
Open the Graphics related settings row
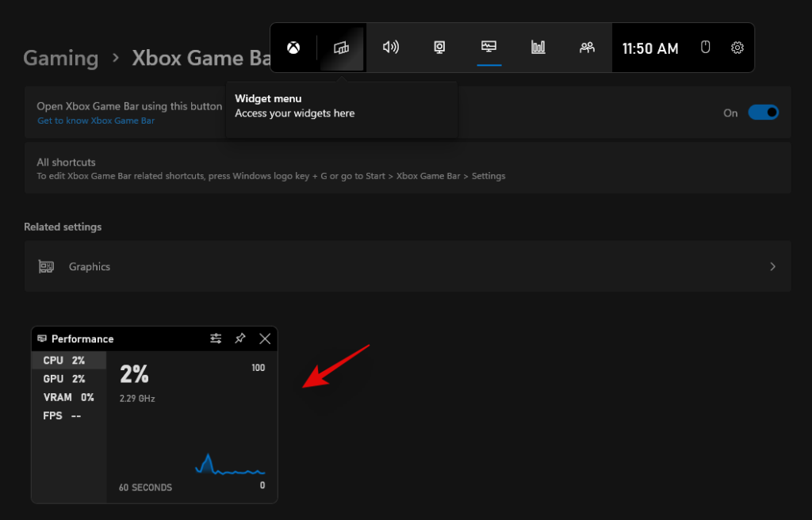tap(408, 266)
